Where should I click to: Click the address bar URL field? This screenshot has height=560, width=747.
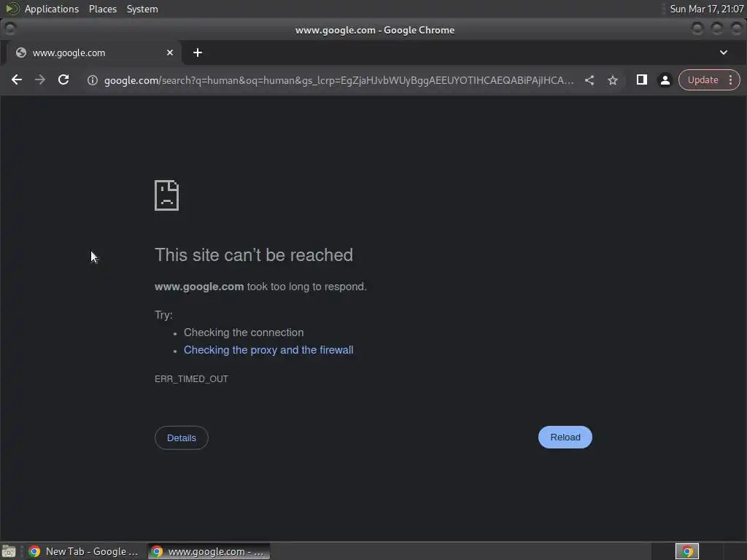point(338,80)
